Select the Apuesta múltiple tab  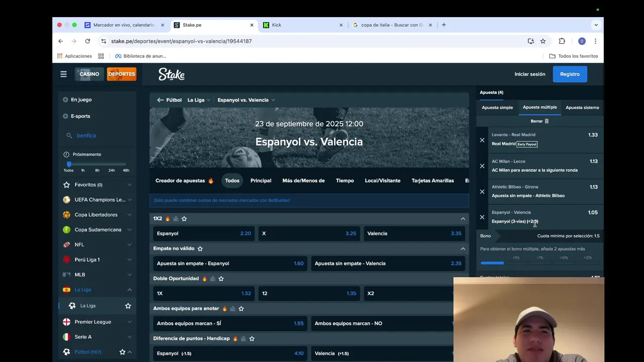tap(540, 108)
